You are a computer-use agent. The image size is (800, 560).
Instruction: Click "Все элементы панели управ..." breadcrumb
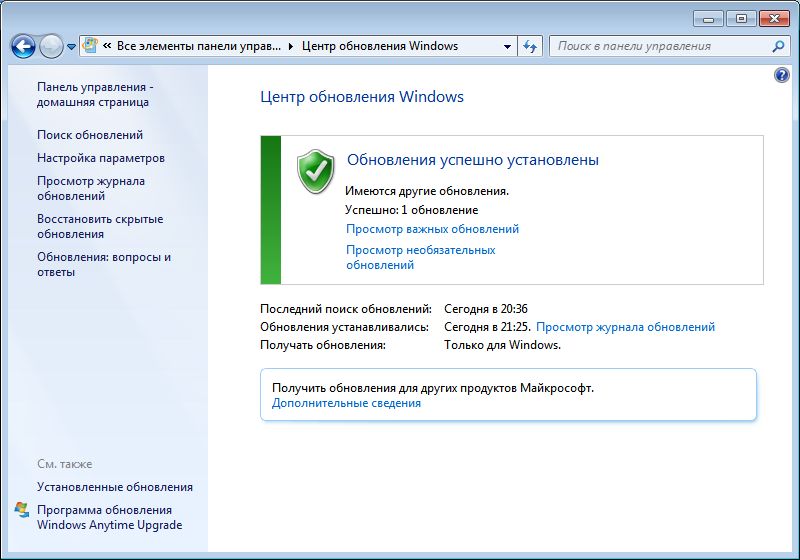(198, 46)
